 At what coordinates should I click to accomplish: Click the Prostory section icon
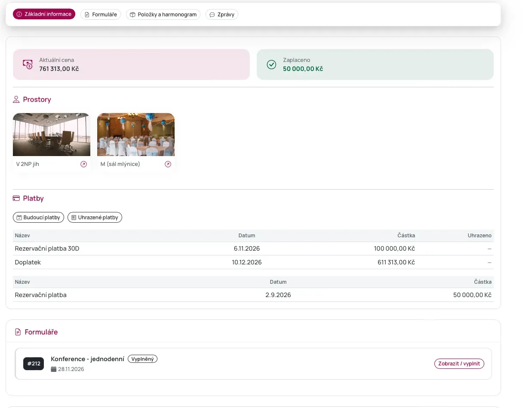16,100
